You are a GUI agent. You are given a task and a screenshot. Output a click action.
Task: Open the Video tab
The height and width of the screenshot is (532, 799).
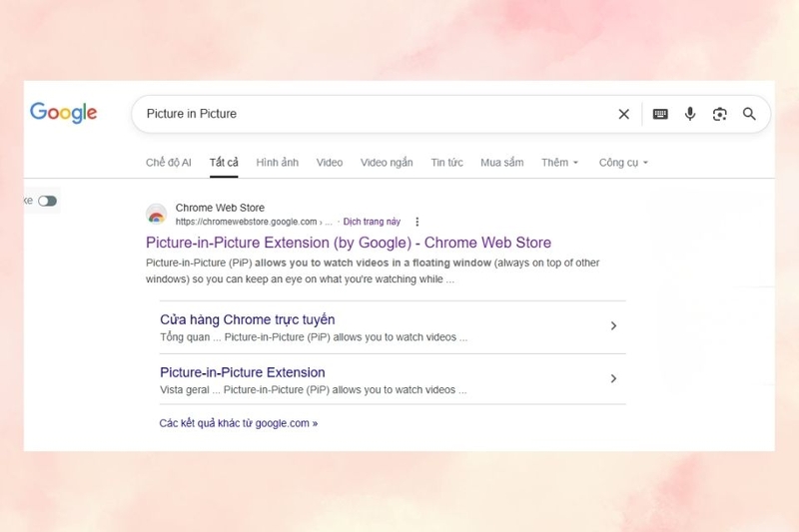330,163
